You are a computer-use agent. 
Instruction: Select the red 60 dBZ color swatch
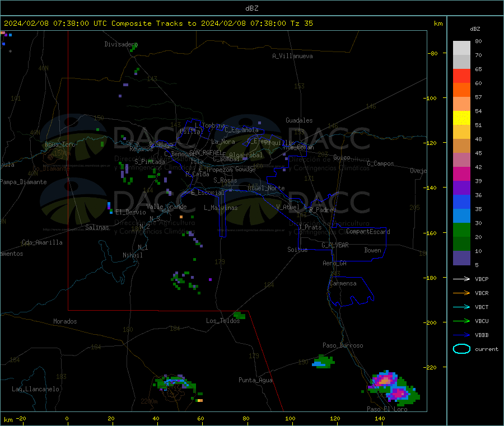point(461,76)
